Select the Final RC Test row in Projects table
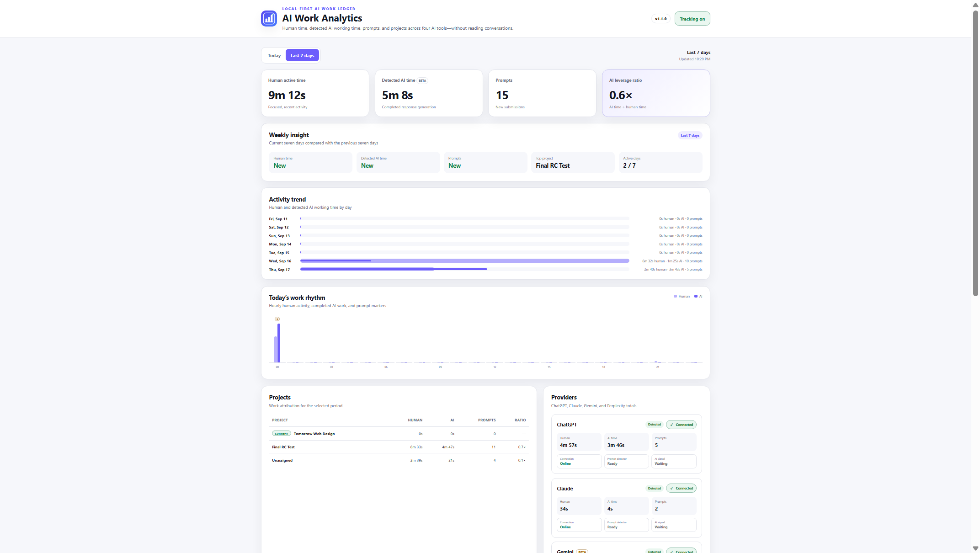Screen dimensions: 980x553 point(399,447)
